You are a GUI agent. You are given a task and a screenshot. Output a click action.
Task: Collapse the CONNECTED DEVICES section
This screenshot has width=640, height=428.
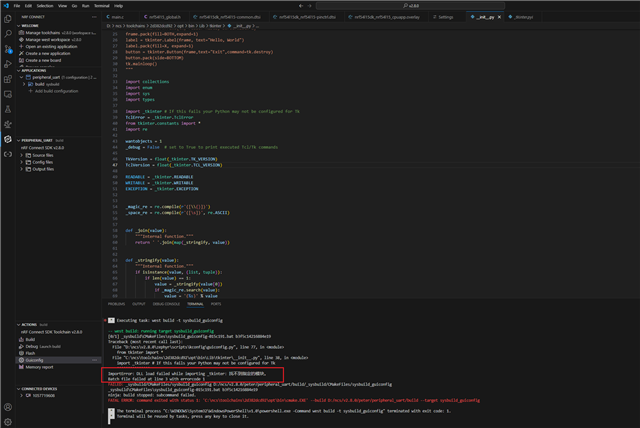pos(18,389)
